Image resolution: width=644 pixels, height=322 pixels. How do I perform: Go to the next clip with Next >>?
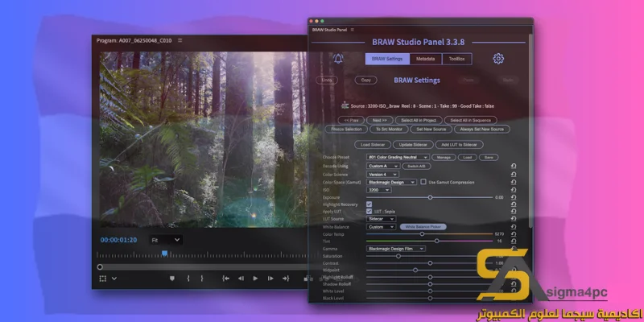tap(380, 120)
